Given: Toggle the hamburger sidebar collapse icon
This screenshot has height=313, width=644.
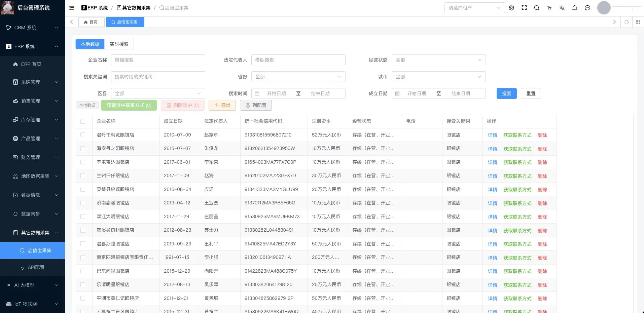Looking at the screenshot, I should click(x=72, y=8).
